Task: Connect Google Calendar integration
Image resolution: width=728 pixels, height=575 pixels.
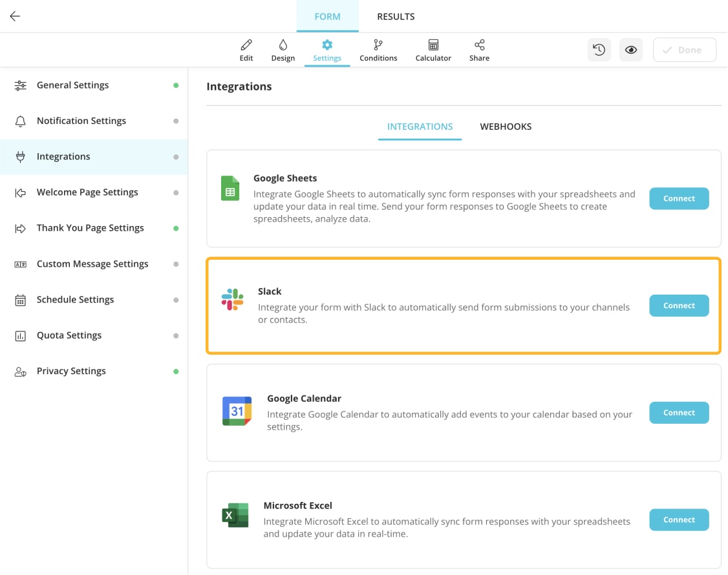Action: coord(679,412)
